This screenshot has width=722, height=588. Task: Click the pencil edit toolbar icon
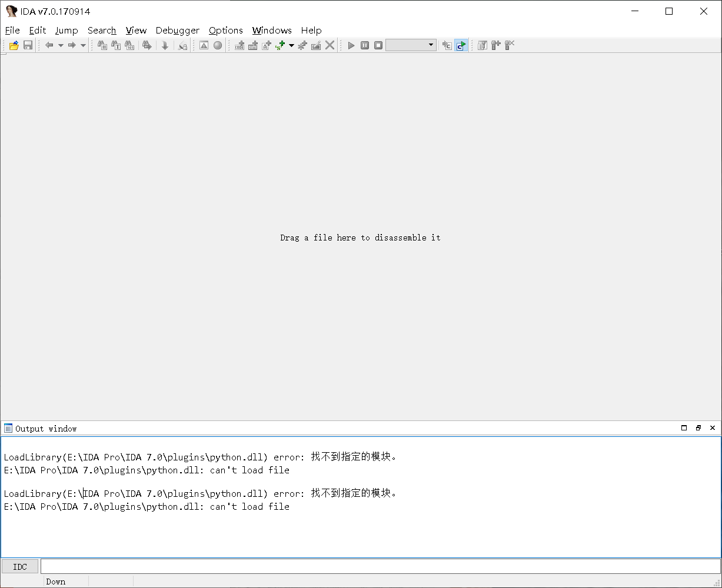(x=316, y=45)
